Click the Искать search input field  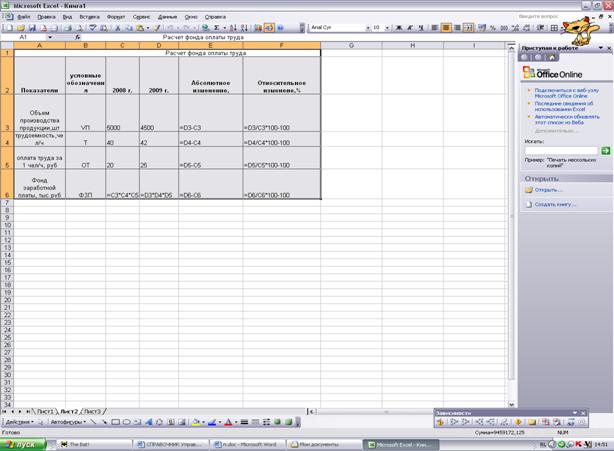pyautogui.click(x=560, y=150)
